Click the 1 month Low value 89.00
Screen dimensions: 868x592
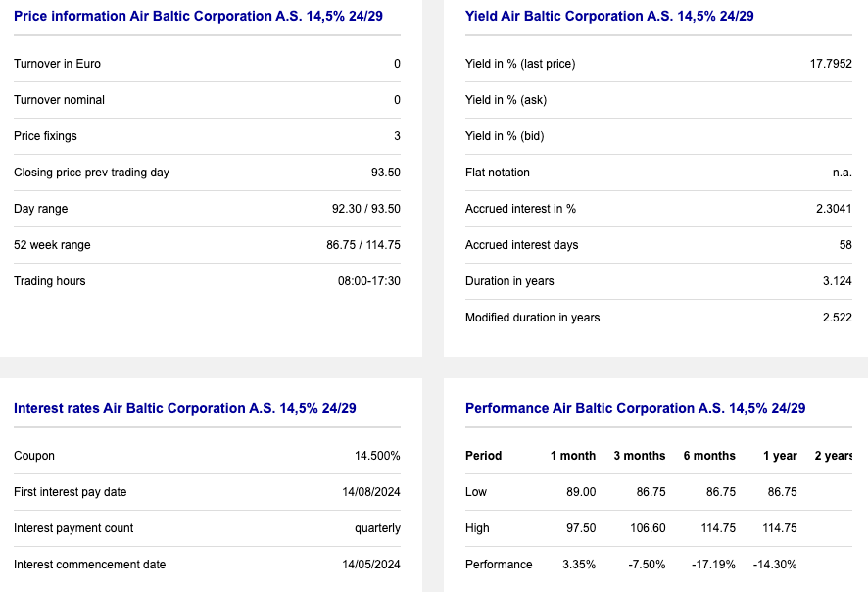pos(581,492)
